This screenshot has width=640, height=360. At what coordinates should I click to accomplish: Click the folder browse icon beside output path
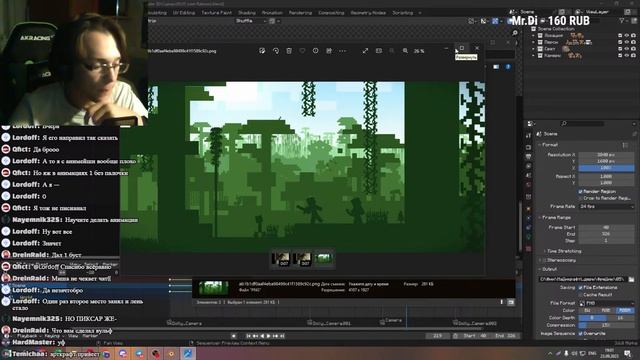(x=631, y=279)
